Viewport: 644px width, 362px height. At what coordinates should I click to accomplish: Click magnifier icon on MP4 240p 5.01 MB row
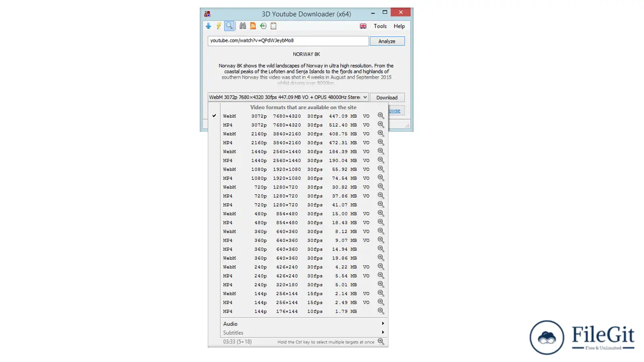click(381, 285)
